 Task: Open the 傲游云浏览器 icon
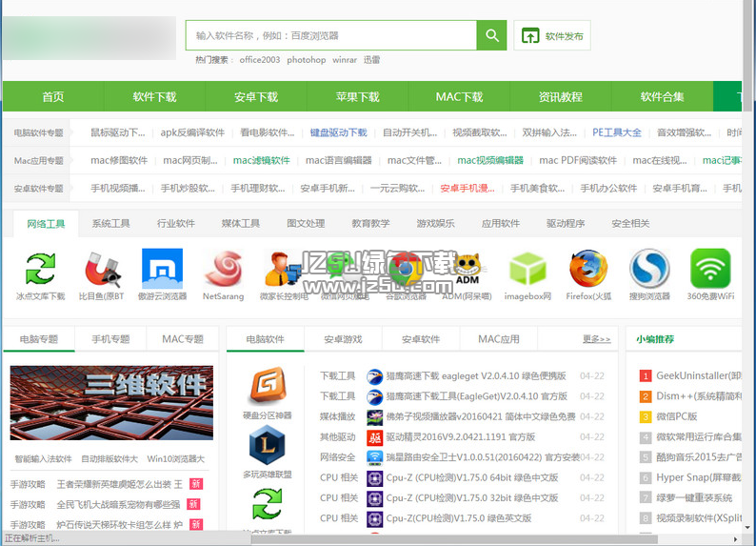click(163, 269)
